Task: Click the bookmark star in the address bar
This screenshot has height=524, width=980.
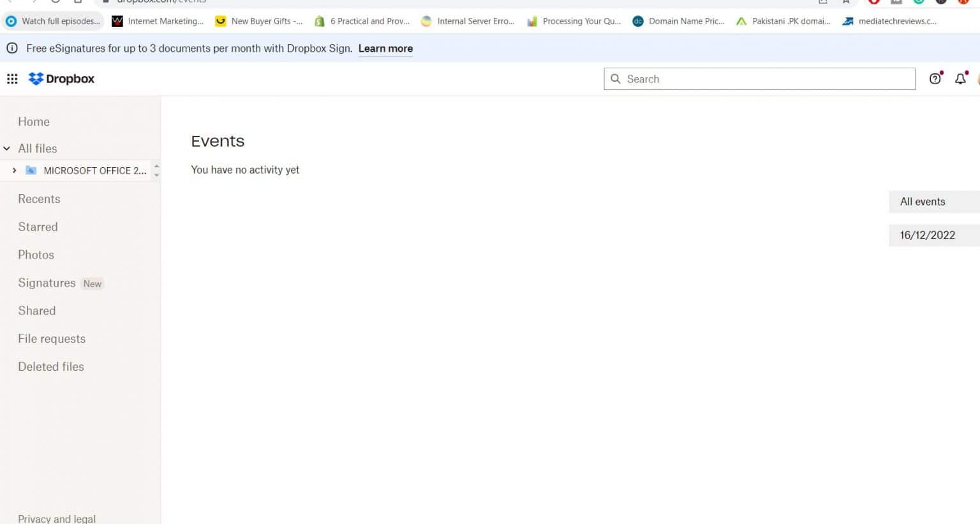Action: [847, 3]
